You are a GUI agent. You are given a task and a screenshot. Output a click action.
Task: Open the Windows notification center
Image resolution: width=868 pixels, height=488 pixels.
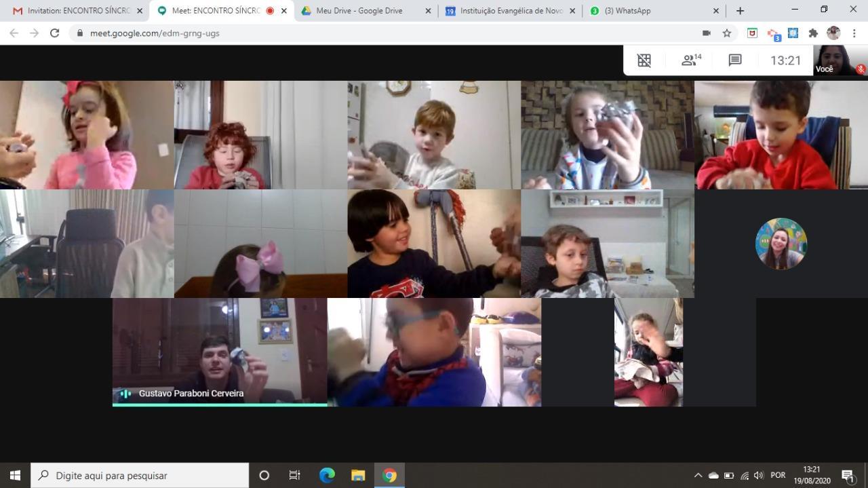coord(848,475)
